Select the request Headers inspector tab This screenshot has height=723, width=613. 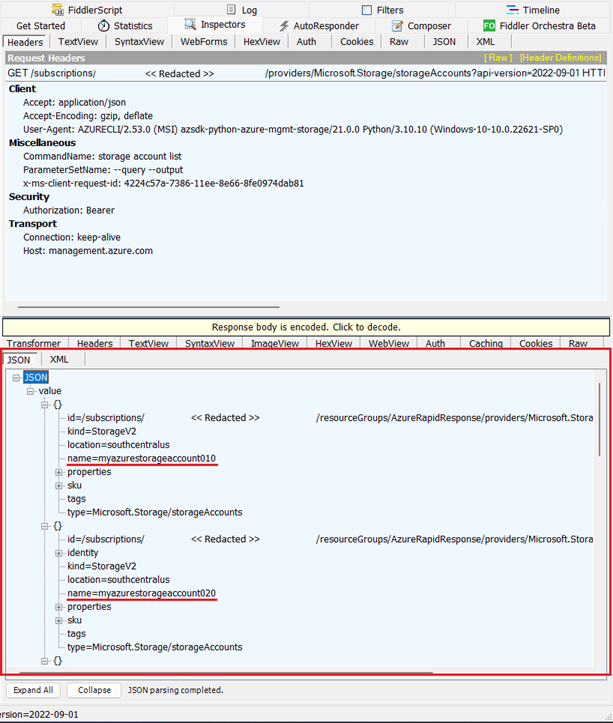(25, 42)
